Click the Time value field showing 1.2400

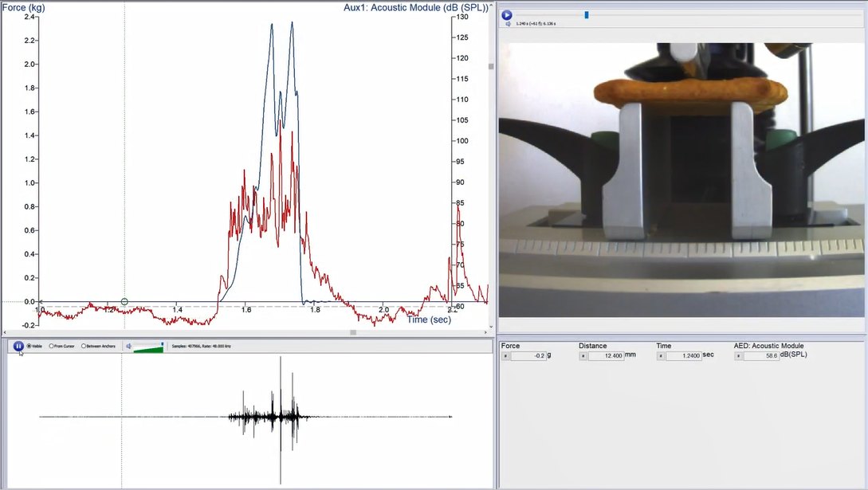click(x=683, y=355)
